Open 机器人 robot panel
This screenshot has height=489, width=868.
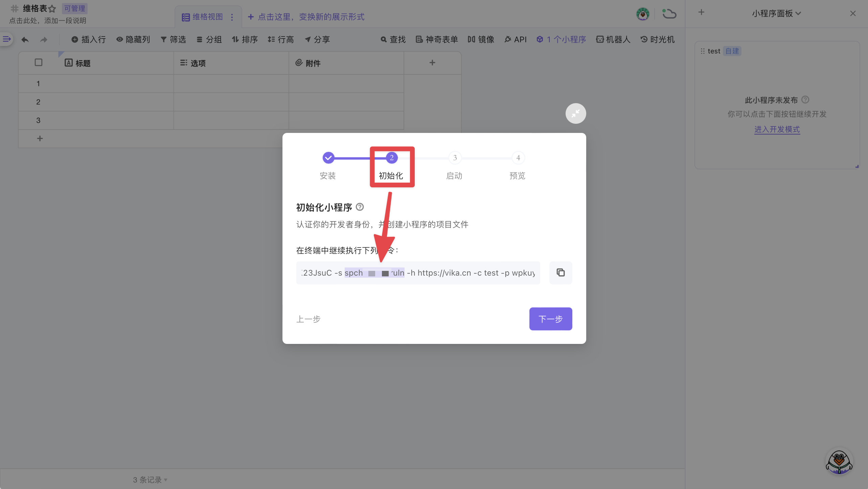613,40
